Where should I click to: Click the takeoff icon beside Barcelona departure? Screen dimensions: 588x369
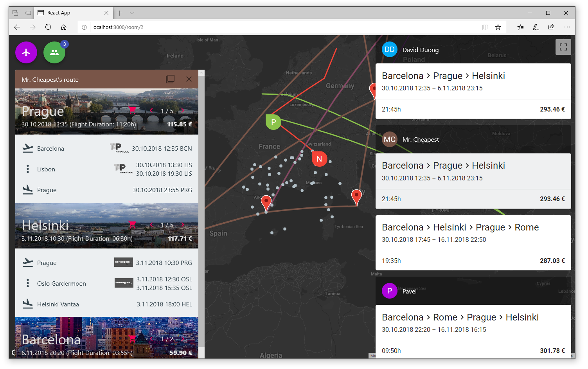[x=28, y=148]
